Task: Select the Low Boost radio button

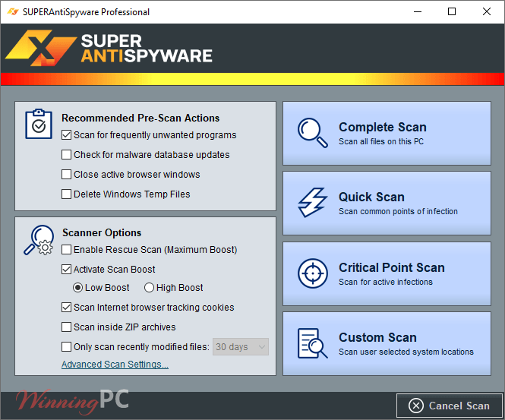Action: 77,288
